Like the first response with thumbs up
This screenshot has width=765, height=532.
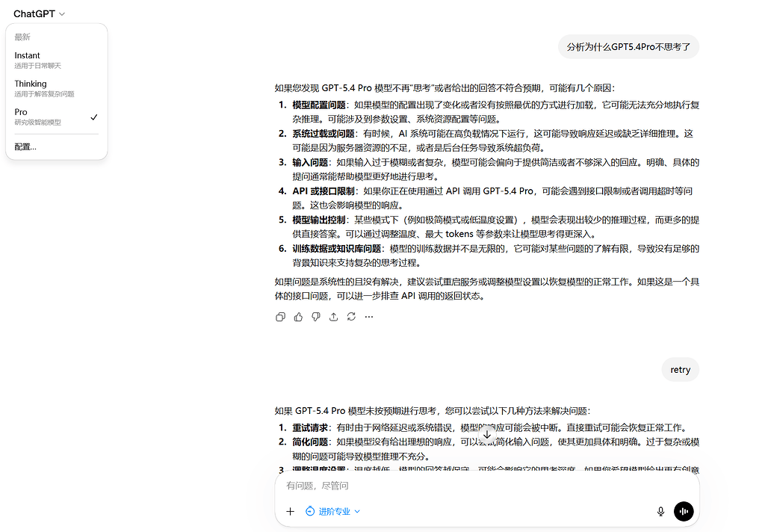(x=298, y=317)
